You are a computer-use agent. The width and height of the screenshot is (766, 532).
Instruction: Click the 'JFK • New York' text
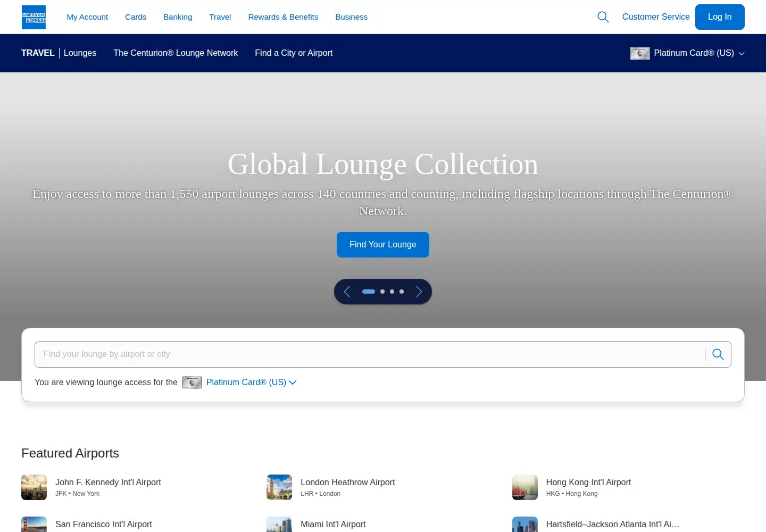pos(78,494)
